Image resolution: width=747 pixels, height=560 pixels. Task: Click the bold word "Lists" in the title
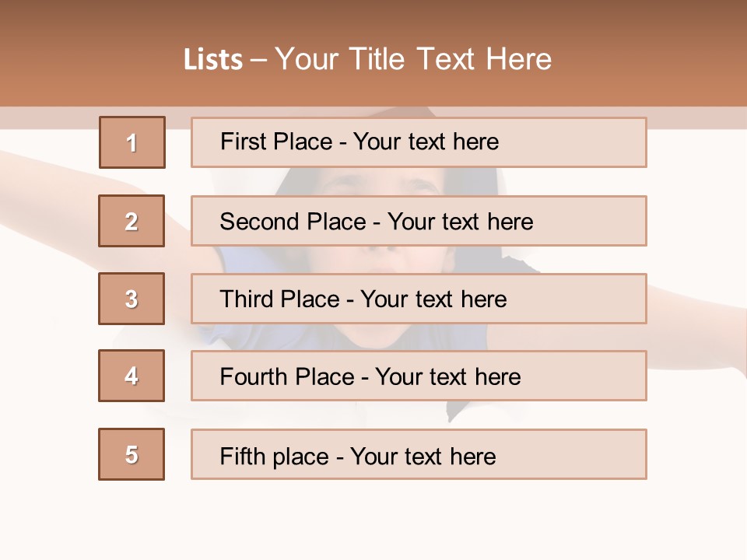213,60
